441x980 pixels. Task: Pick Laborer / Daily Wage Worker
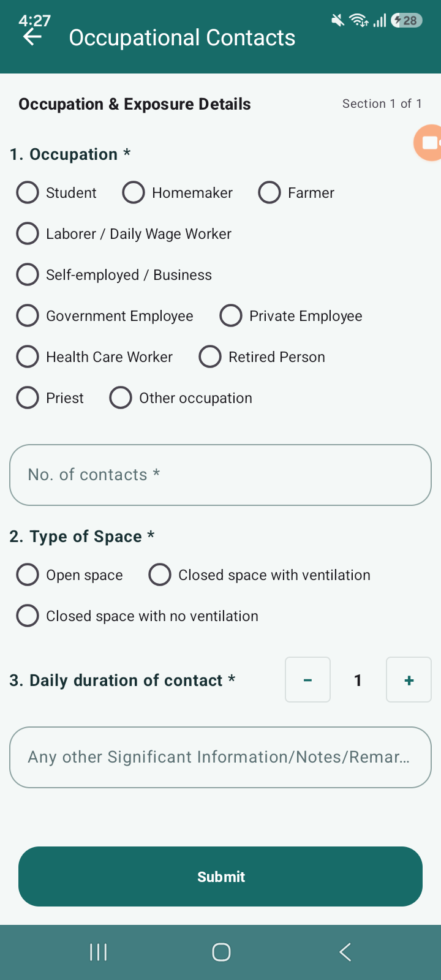coord(124,233)
